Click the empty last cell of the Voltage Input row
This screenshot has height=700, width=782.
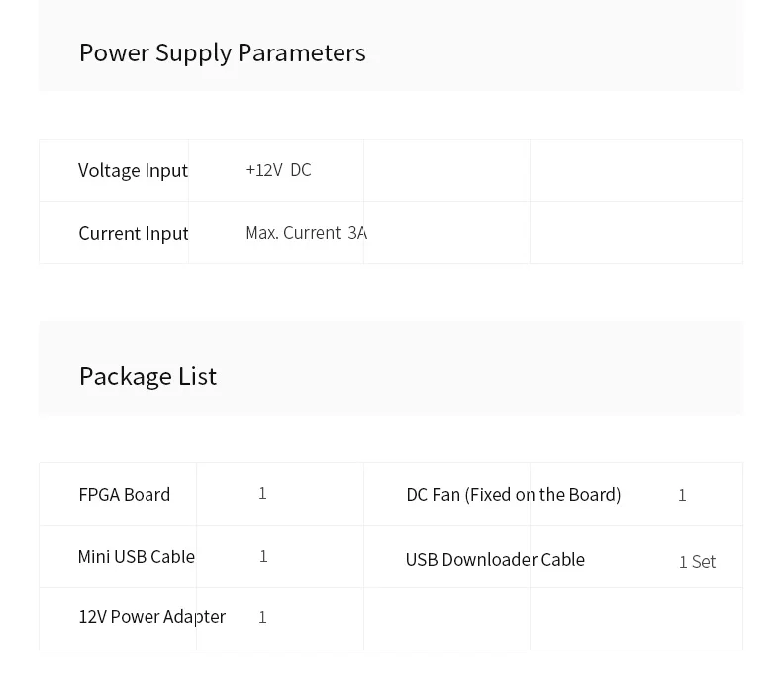(636, 170)
